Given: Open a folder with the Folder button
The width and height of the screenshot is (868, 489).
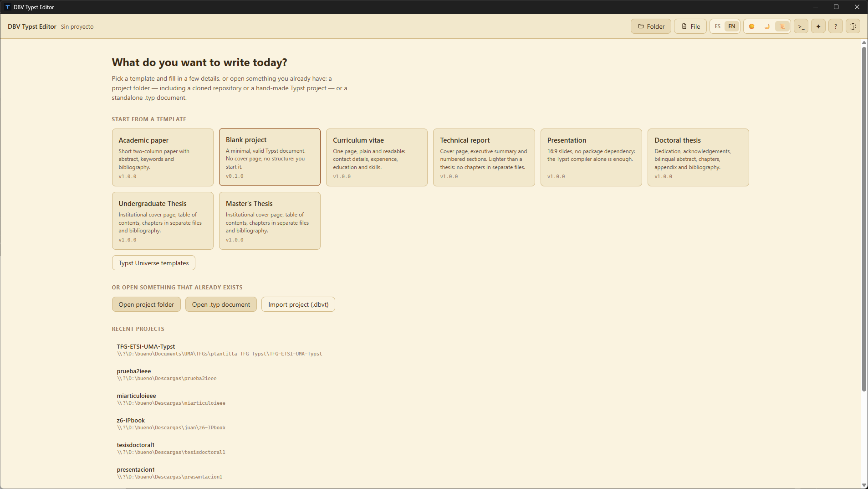Looking at the screenshot, I should [651, 26].
